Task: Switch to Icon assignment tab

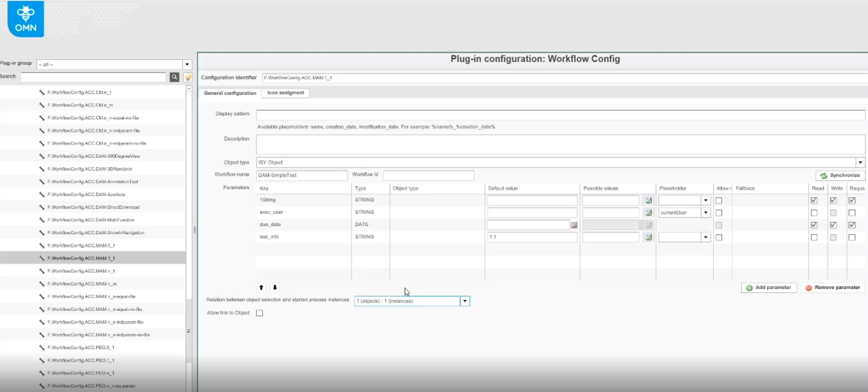Action: click(286, 93)
